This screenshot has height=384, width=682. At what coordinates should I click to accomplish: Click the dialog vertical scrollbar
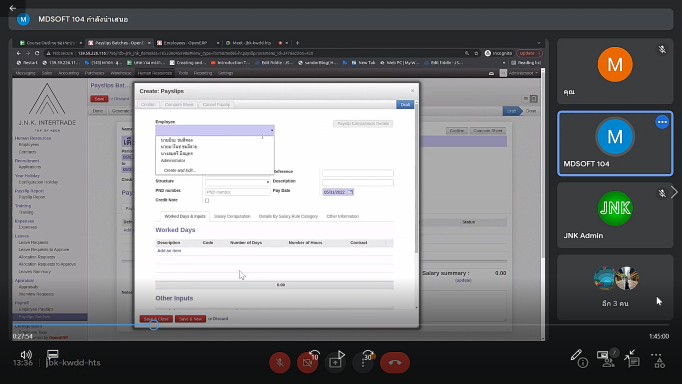(416, 178)
